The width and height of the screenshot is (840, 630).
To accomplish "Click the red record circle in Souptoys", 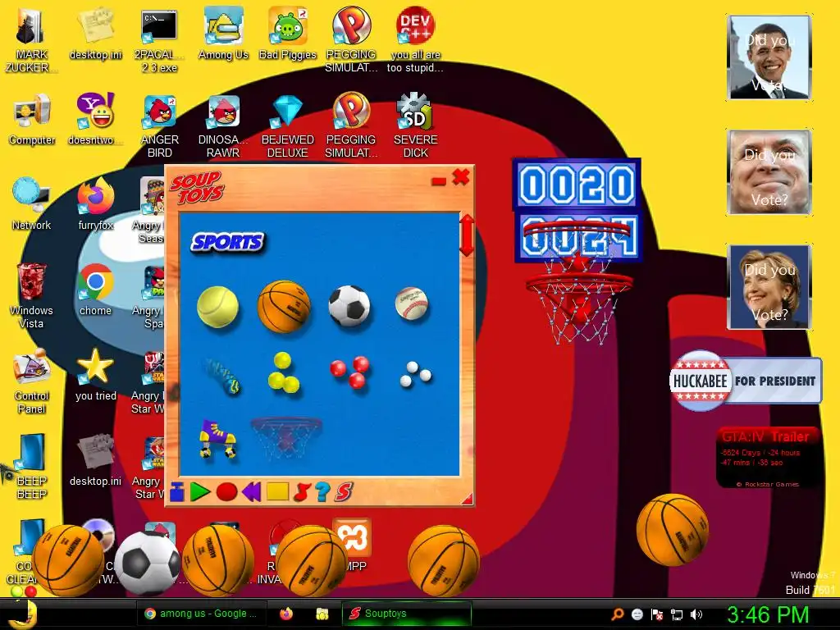I will click(x=226, y=492).
